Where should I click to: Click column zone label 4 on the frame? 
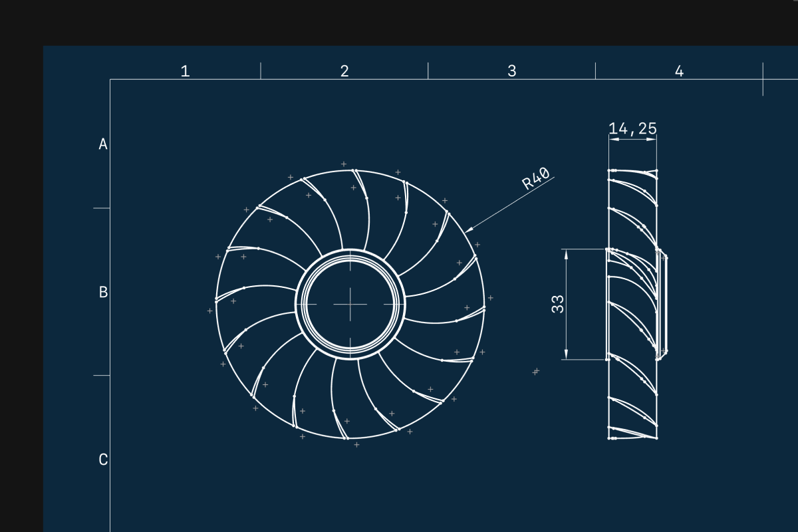point(679,71)
